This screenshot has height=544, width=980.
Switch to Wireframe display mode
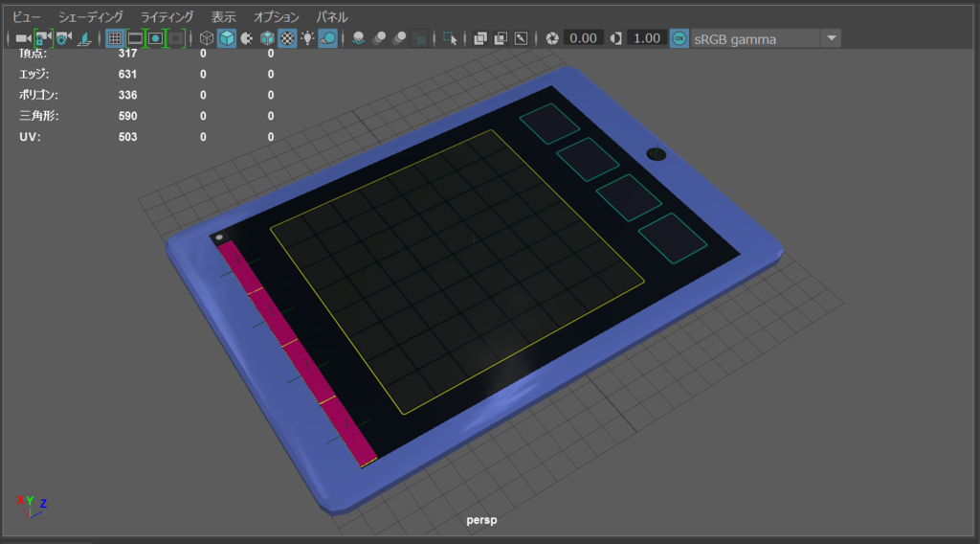(207, 38)
